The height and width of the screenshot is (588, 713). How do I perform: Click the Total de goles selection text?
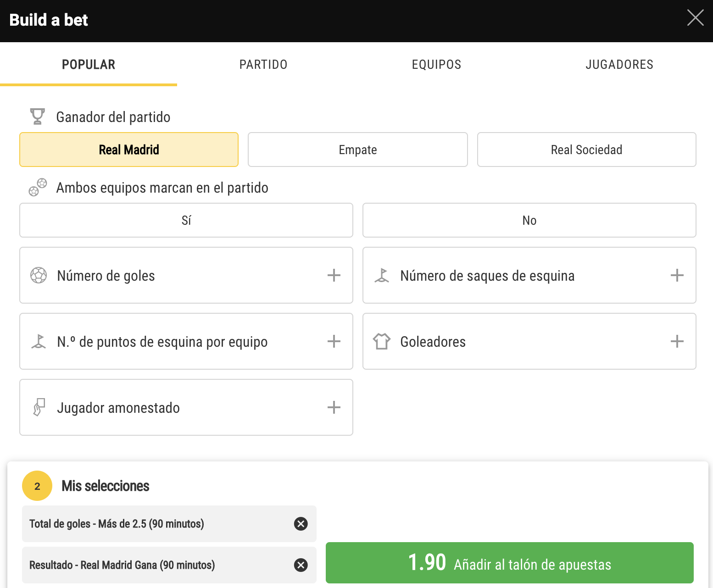click(x=117, y=524)
